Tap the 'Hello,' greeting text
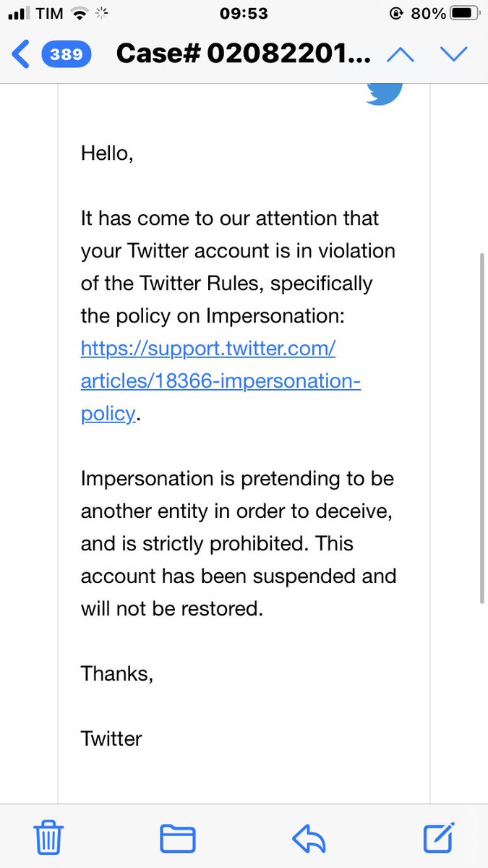This screenshot has height=868, width=488. (x=107, y=153)
